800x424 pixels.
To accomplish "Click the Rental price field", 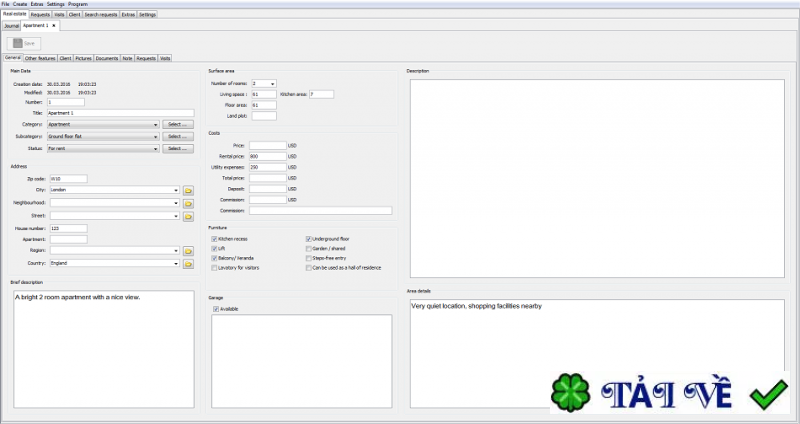I will point(268,157).
